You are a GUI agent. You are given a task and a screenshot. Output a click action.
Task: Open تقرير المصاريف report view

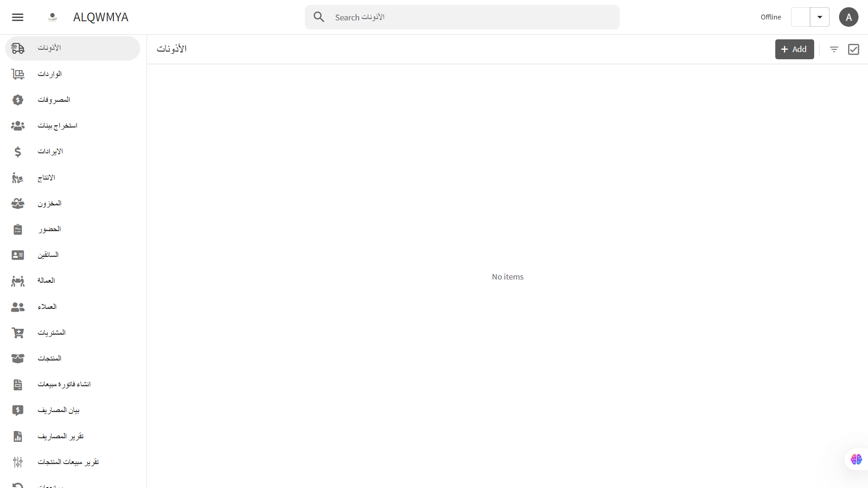tap(61, 436)
